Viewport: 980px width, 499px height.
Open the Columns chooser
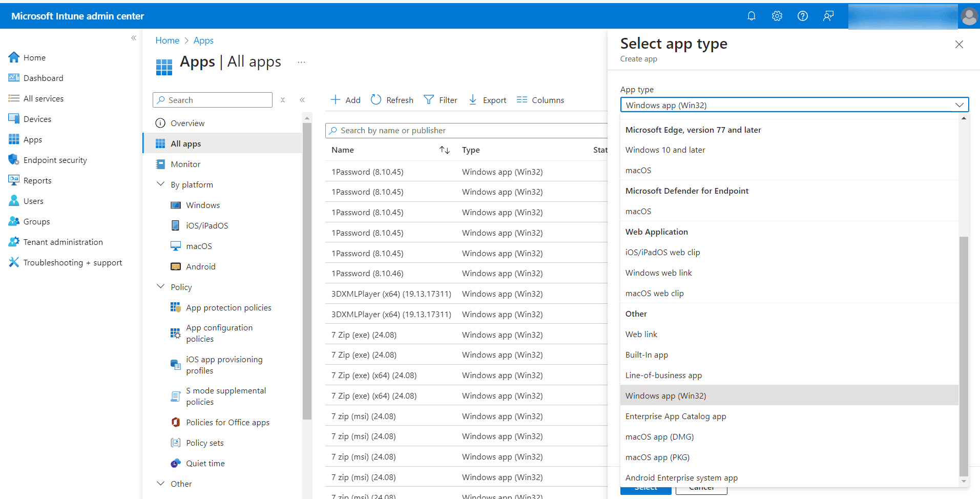[540, 100]
